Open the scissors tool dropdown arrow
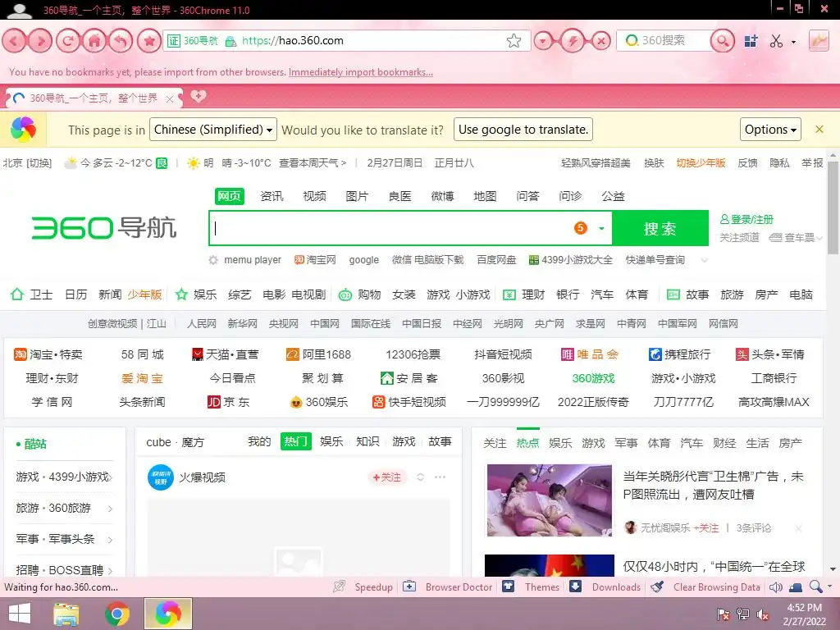The width and height of the screenshot is (840, 630). [x=793, y=42]
